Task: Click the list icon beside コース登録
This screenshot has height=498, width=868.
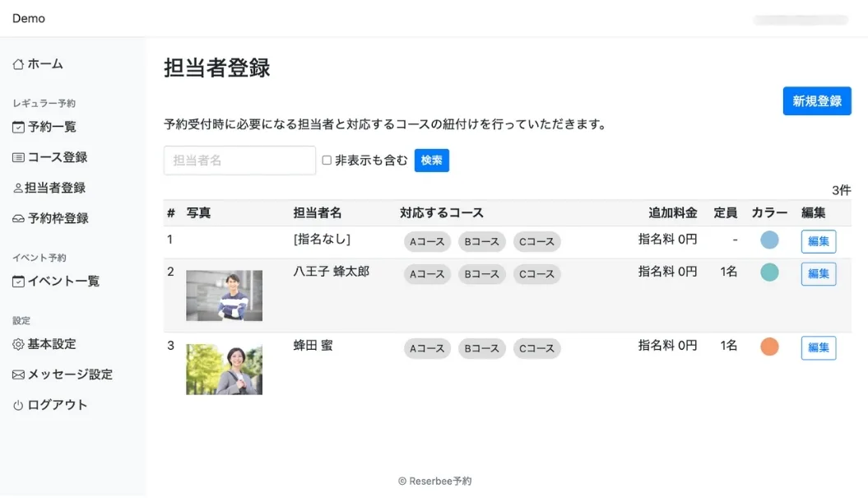Action: (x=18, y=157)
